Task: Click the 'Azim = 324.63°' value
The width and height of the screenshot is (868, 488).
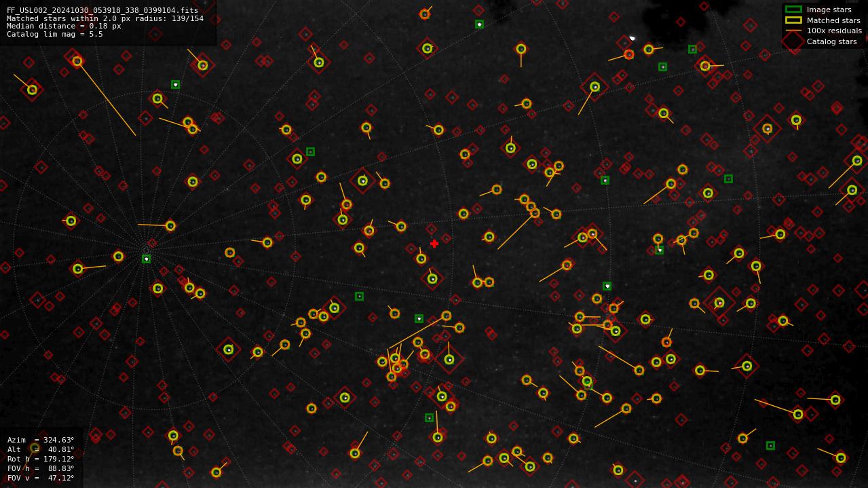Action: pos(41,440)
